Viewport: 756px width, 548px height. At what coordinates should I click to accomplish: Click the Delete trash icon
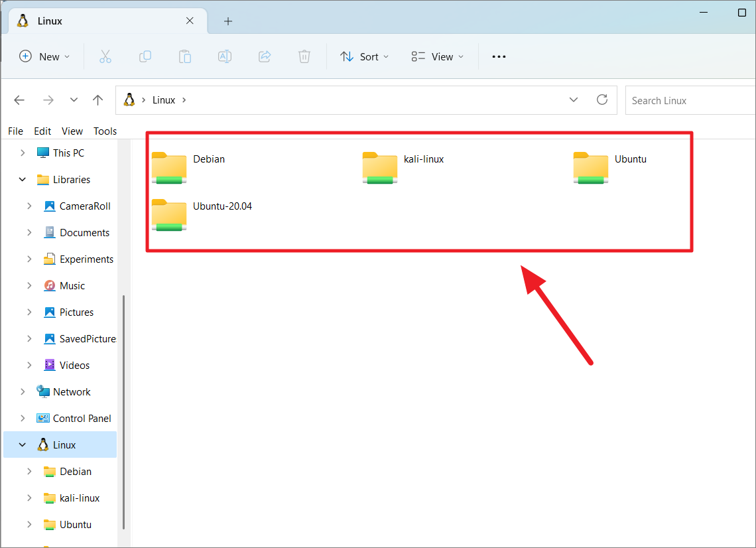pos(304,56)
